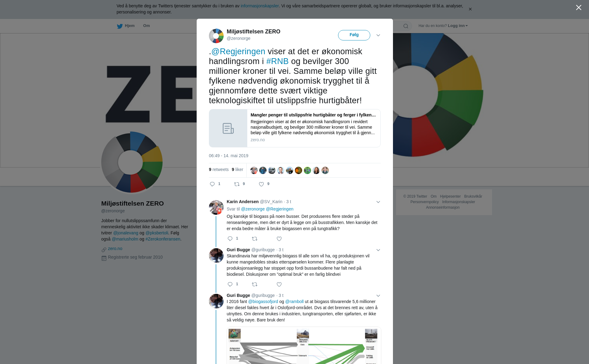This screenshot has width=589, height=364.
Task: Dismiss the cookie notice banner
Action: pos(470,9)
